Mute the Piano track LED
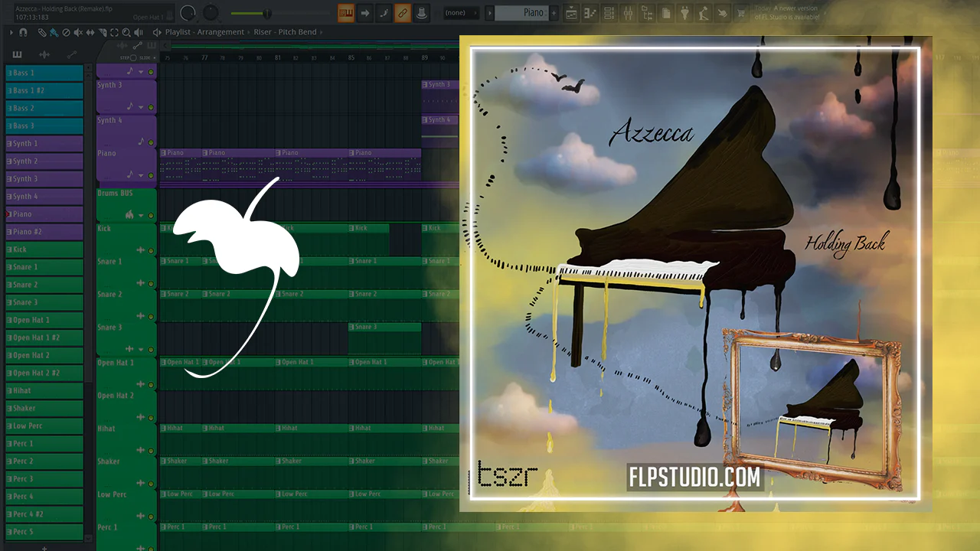This screenshot has height=551, width=980. pos(151,176)
